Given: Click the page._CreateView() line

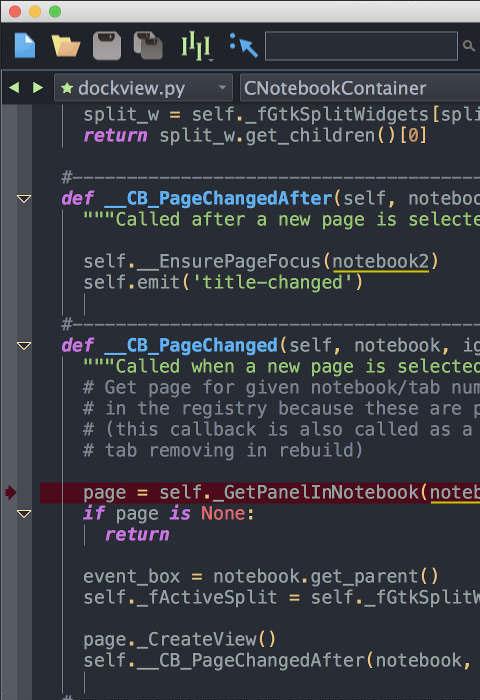Looking at the screenshot, I should [x=179, y=639].
